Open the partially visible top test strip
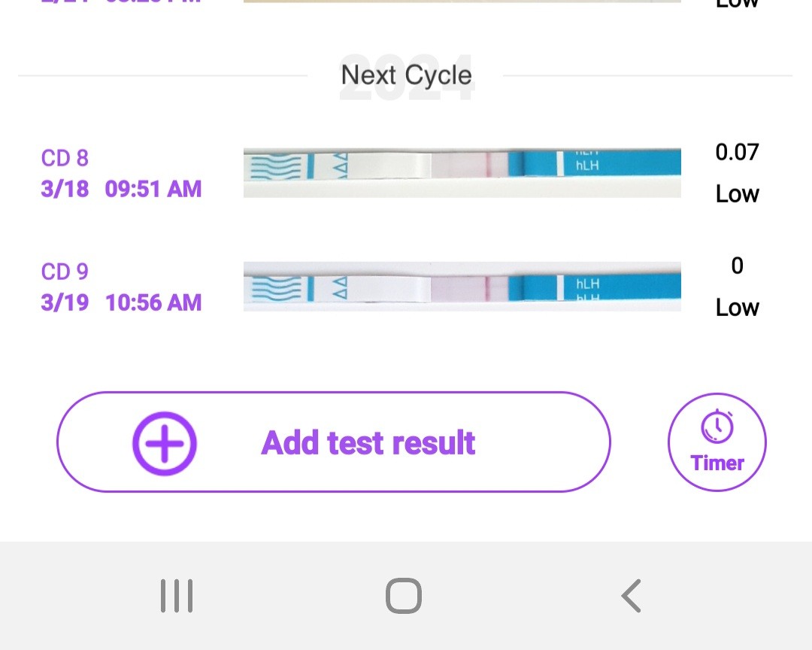This screenshot has width=812, height=650. point(462,2)
